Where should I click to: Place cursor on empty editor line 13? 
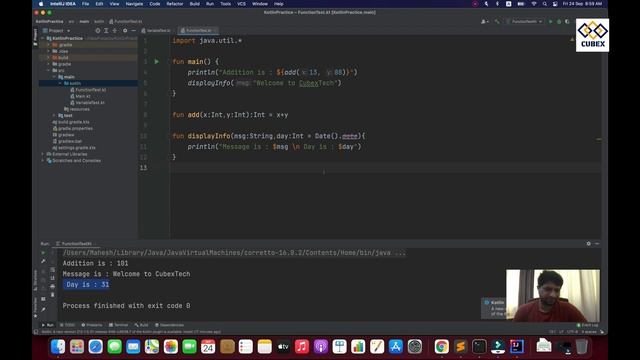pos(385,168)
